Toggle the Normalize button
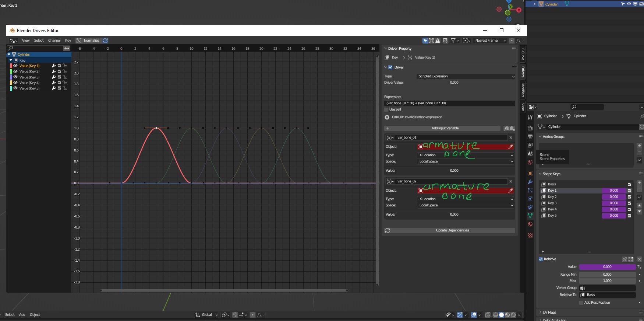Image resolution: width=644 pixels, height=321 pixels. coord(88,41)
